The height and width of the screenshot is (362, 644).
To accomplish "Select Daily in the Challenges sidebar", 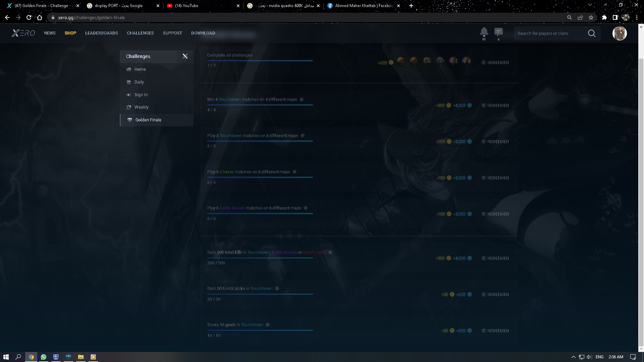I will 139,82.
